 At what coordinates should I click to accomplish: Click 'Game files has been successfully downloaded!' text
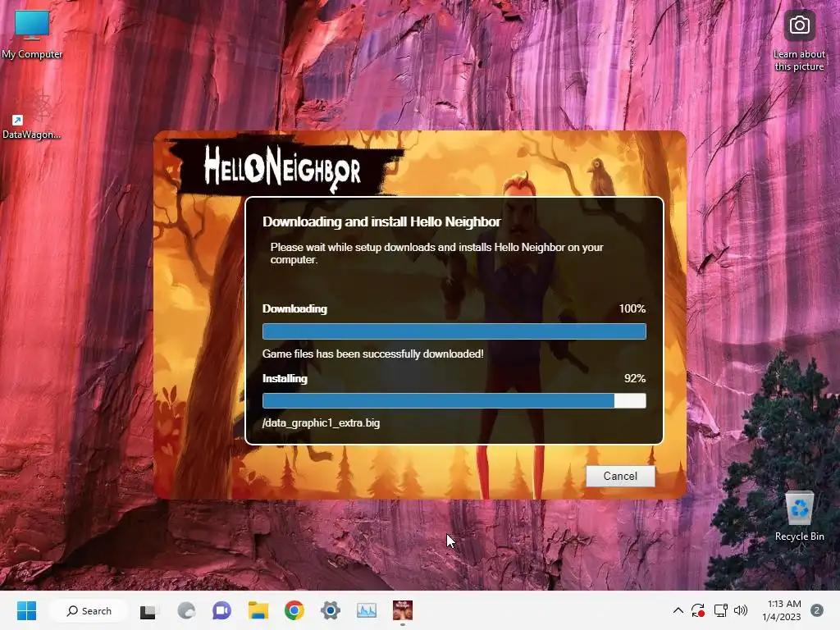pyautogui.click(x=373, y=354)
